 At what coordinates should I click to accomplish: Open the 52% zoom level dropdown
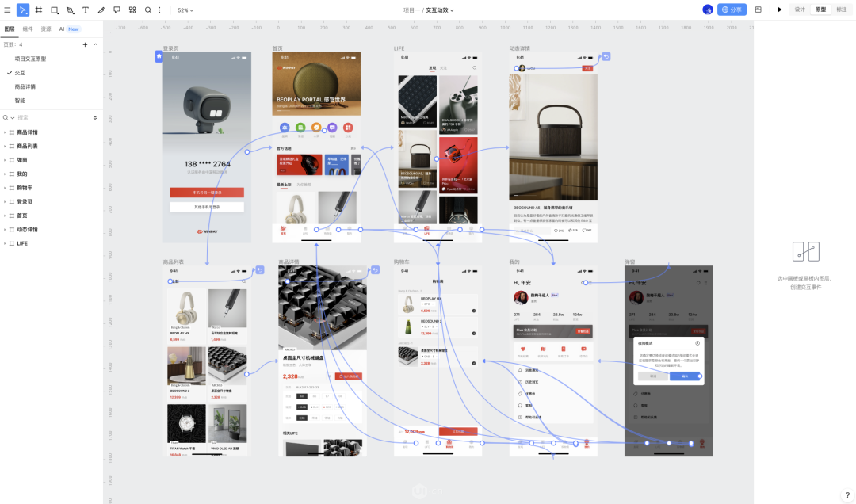(x=185, y=10)
